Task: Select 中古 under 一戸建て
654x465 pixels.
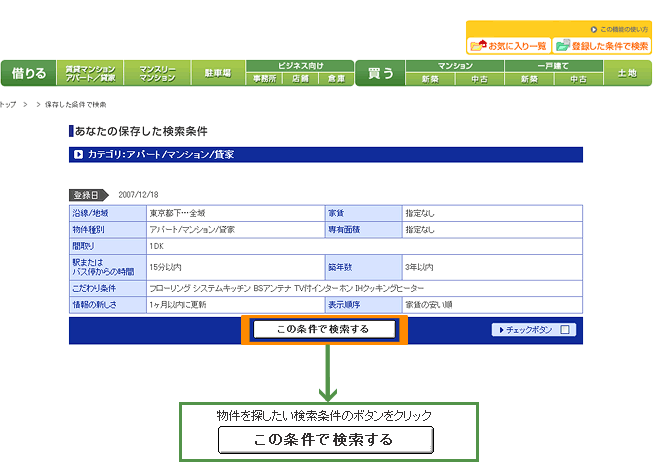Action: click(x=578, y=79)
